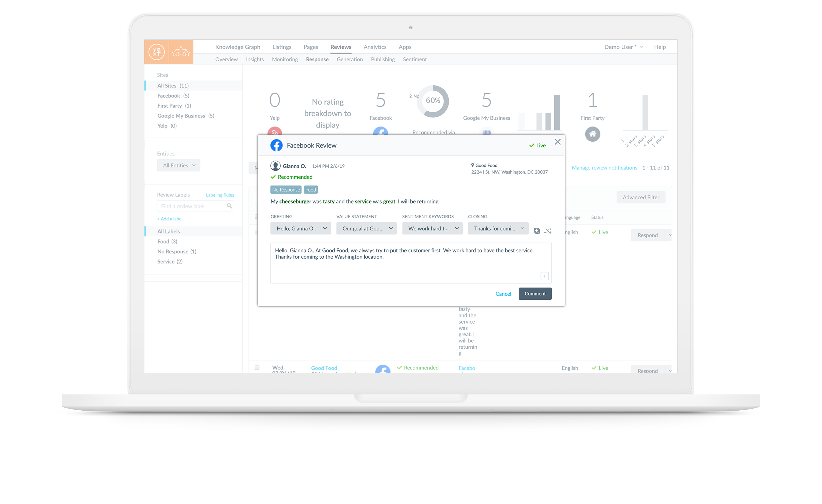Switch to the Analytics tab
Image resolution: width=822 pixels, height=504 pixels.
[x=375, y=47]
